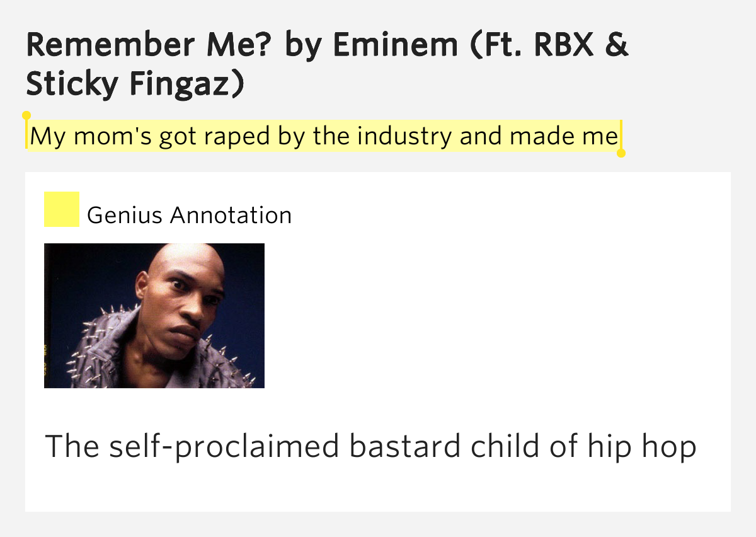Screen dimensions: 756x537
Task: Click "Sticky Fingaz)" in the title's second line
Action: coord(135,84)
